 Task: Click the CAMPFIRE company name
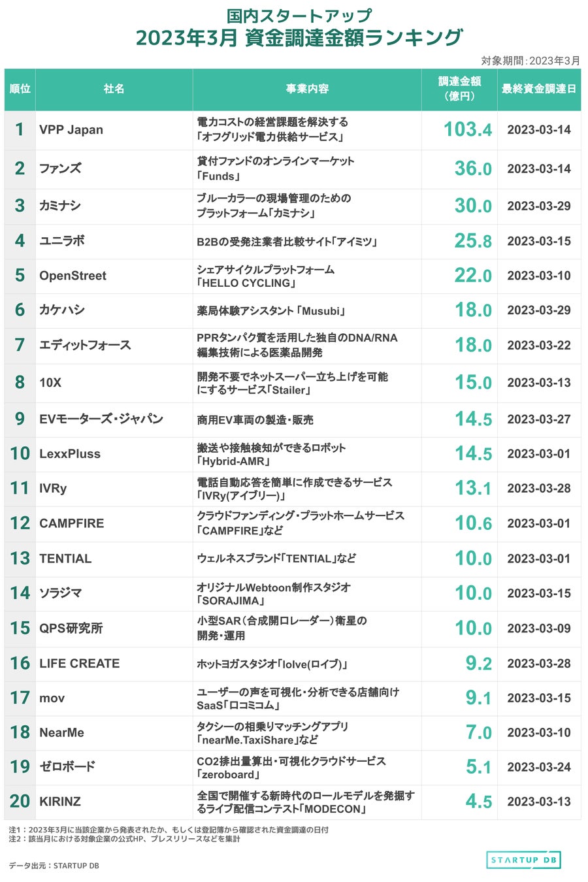71,523
